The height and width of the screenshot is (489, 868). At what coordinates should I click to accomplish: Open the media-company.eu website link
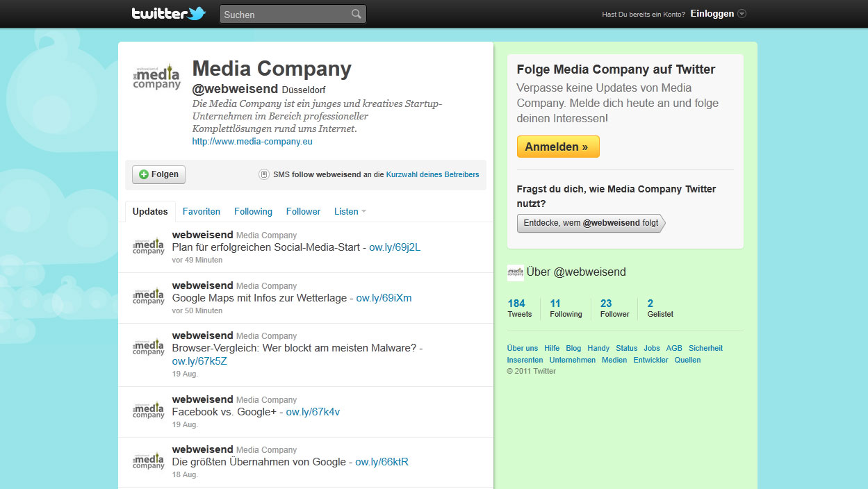tap(252, 141)
